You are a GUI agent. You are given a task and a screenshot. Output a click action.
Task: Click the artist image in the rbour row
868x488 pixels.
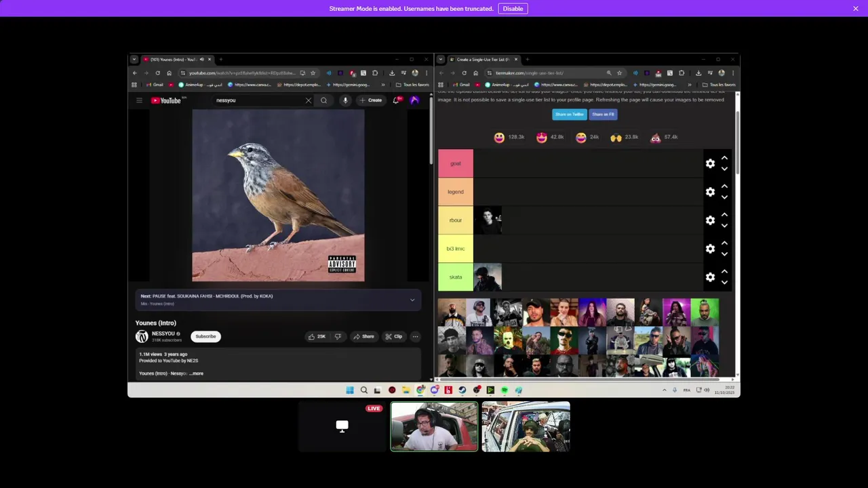(x=488, y=220)
